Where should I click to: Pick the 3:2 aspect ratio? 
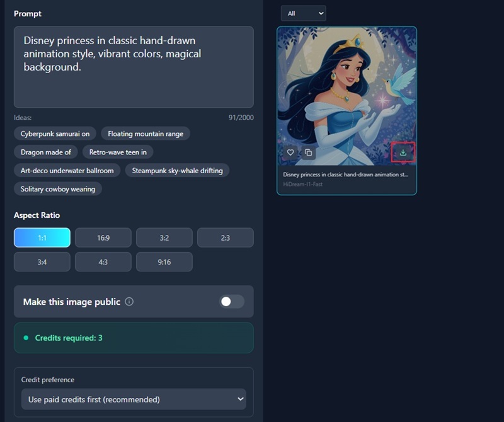(164, 237)
